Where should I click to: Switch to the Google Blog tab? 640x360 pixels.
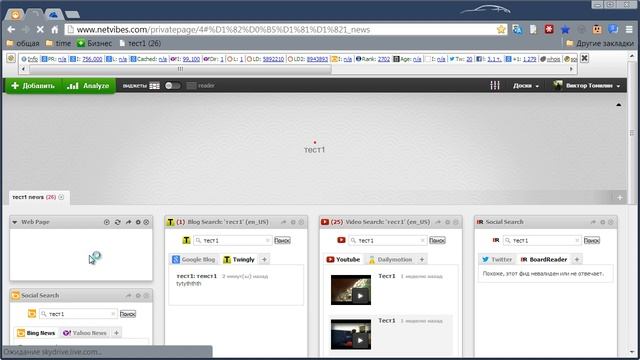point(194,259)
